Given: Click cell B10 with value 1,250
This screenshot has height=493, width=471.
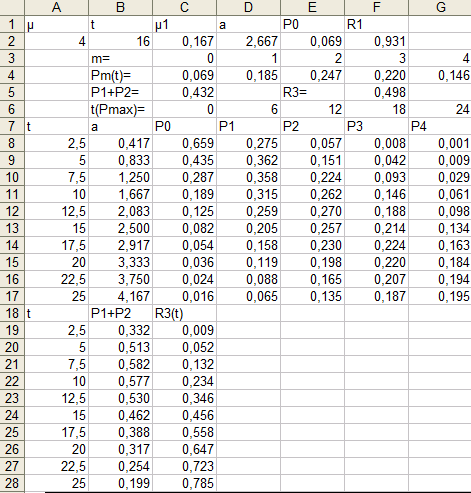Looking at the screenshot, I should 120,177.
